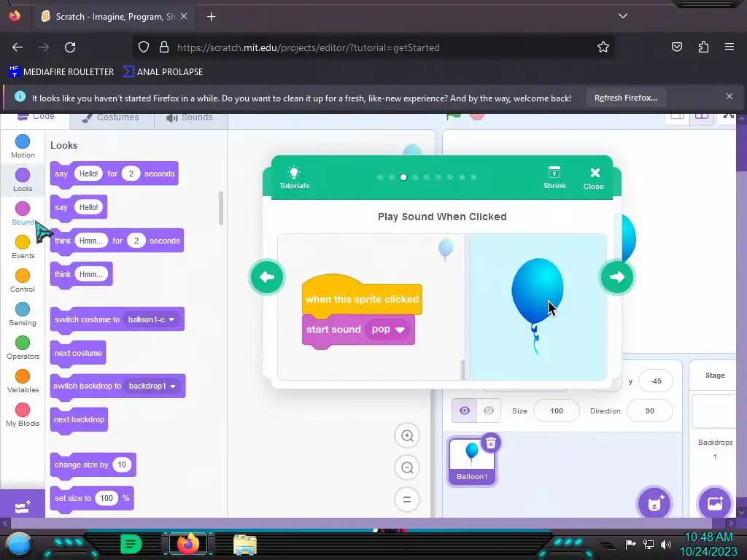The width and height of the screenshot is (747, 560).
Task: Click the next costume block
Action: [78, 354]
